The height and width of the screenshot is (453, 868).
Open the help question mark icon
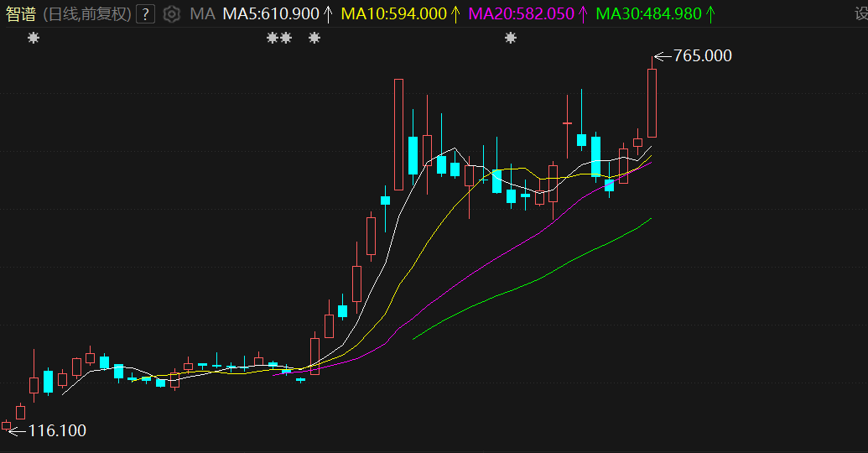pyautogui.click(x=145, y=13)
